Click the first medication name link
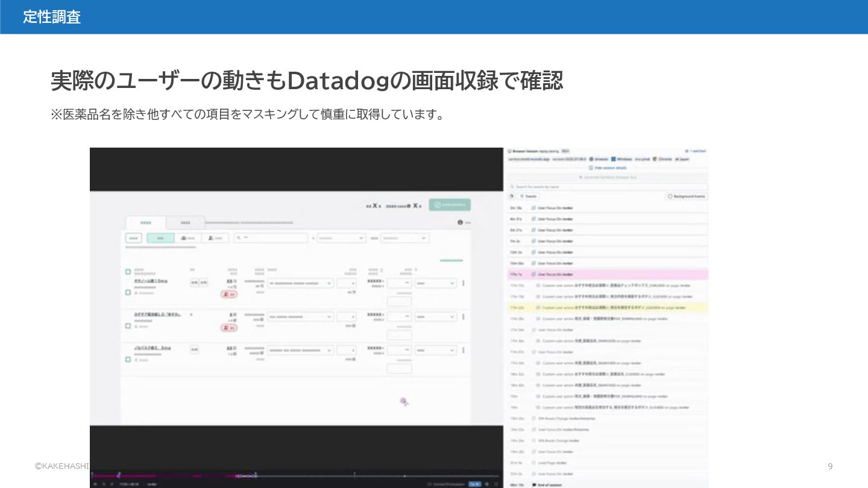Image resolution: width=868 pixels, height=488 pixels. coord(151,281)
